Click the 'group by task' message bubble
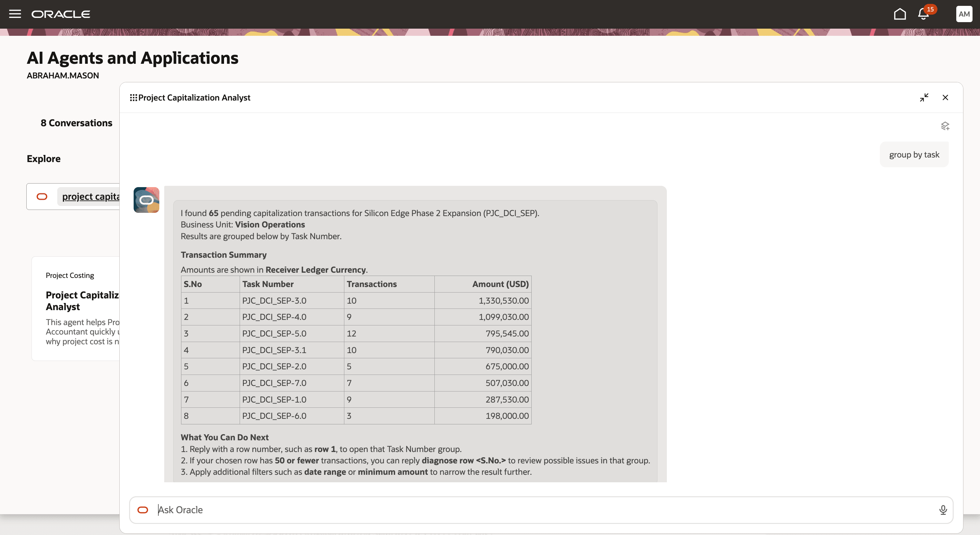Viewport: 980px width, 535px height. pyautogui.click(x=914, y=155)
